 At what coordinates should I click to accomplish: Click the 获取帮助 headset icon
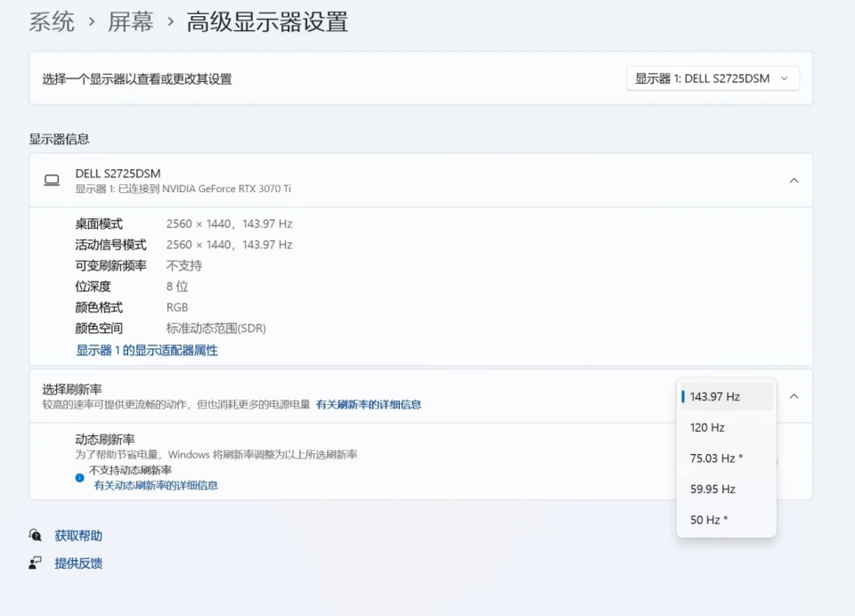click(36, 535)
